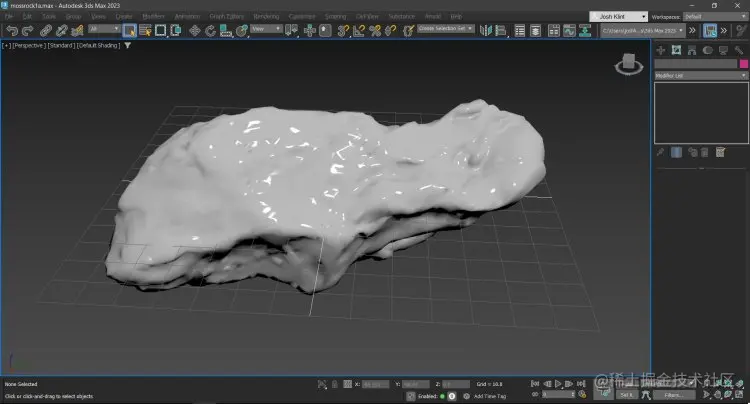The height and width of the screenshot is (404, 750).
Task: Activate the Select Object tool
Action: pyautogui.click(x=129, y=31)
